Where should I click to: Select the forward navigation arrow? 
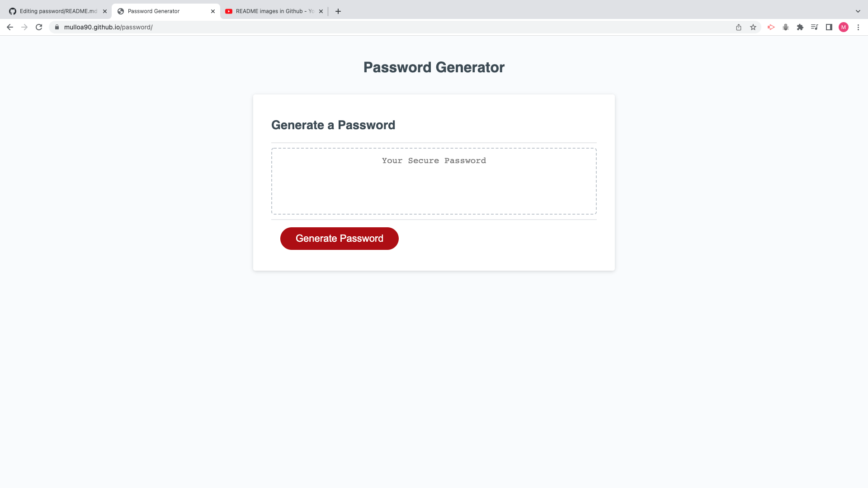24,27
